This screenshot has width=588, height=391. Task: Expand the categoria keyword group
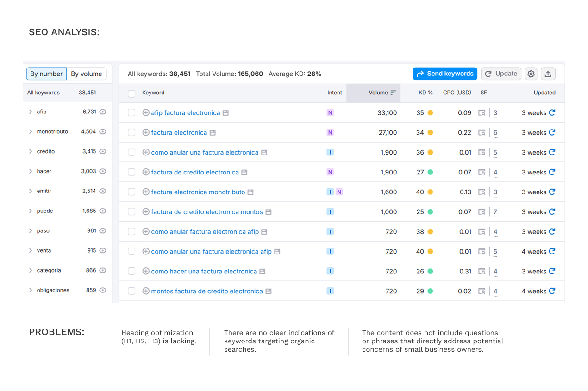click(31, 271)
